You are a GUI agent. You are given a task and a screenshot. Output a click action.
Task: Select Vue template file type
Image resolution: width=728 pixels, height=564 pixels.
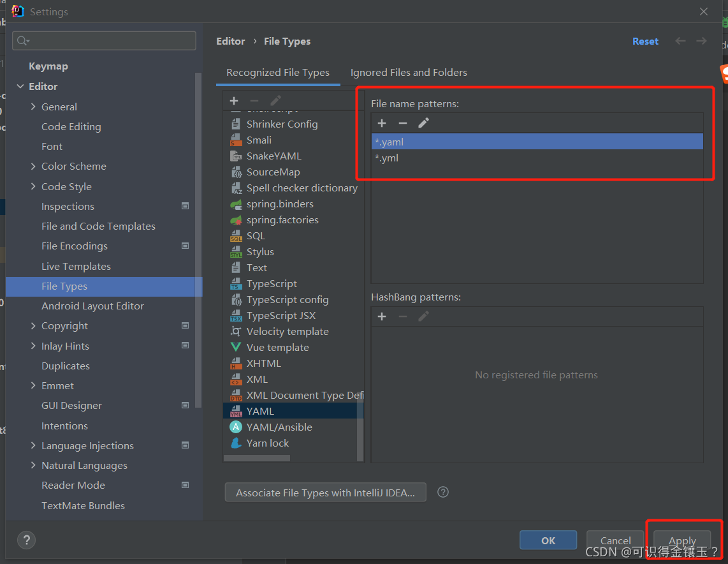[x=293, y=348]
